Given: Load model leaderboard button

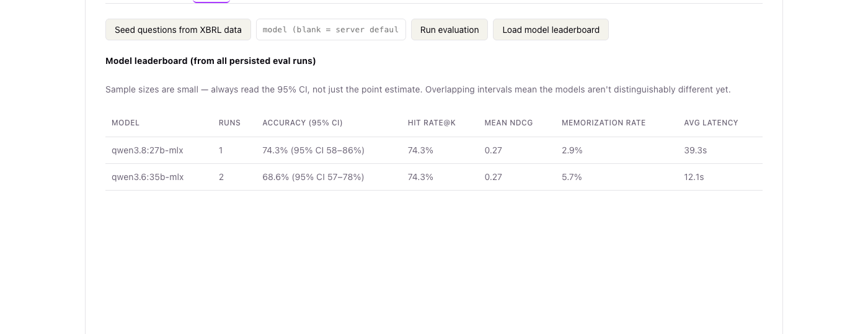Looking at the screenshot, I should tap(551, 30).
